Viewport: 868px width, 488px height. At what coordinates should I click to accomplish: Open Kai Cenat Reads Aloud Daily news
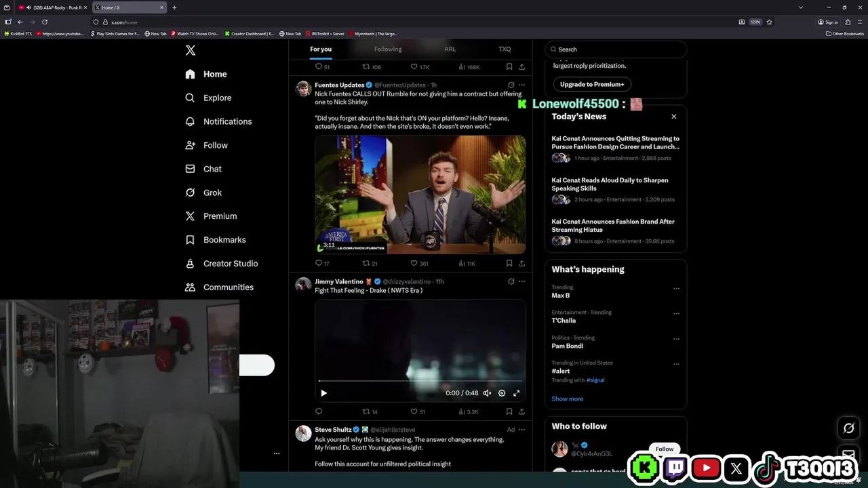(x=610, y=184)
